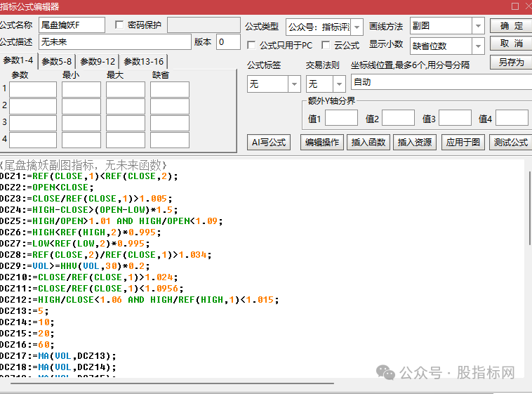This screenshot has width=532, height=394.
Task: Click the 测试公式 button
Action: coord(511,143)
